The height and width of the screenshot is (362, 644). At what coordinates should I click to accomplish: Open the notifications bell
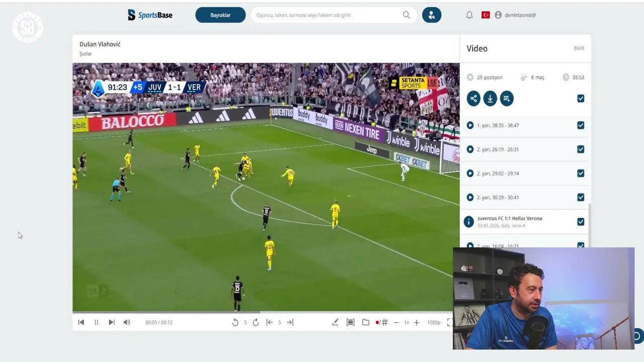pyautogui.click(x=469, y=15)
